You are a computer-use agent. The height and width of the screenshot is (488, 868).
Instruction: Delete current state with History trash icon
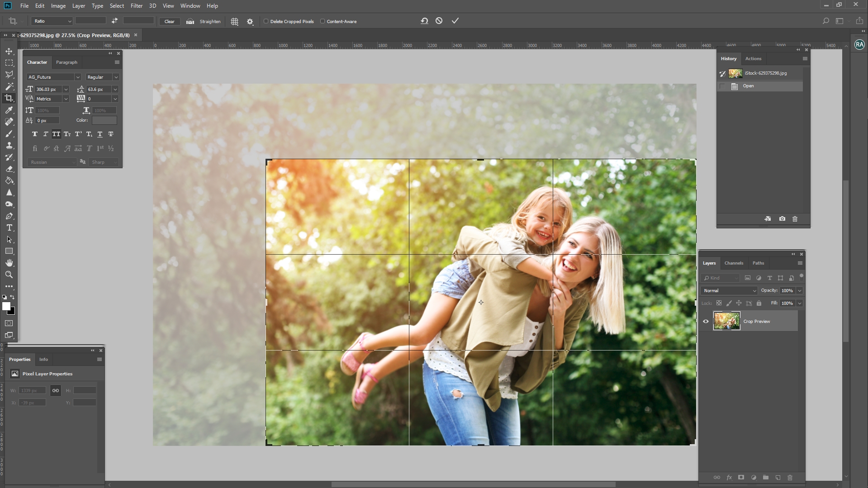795,219
